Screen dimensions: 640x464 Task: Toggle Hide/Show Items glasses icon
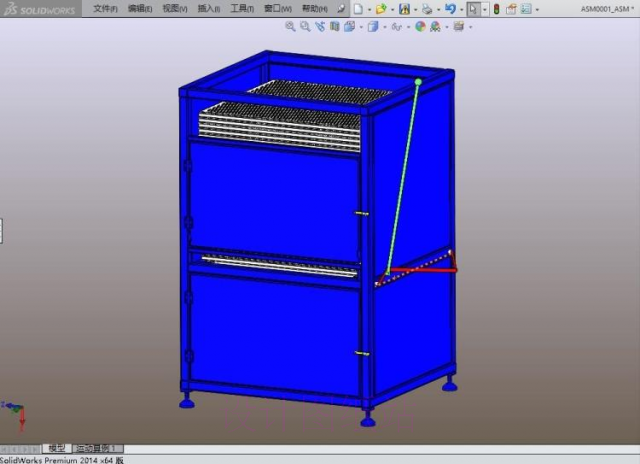click(398, 27)
